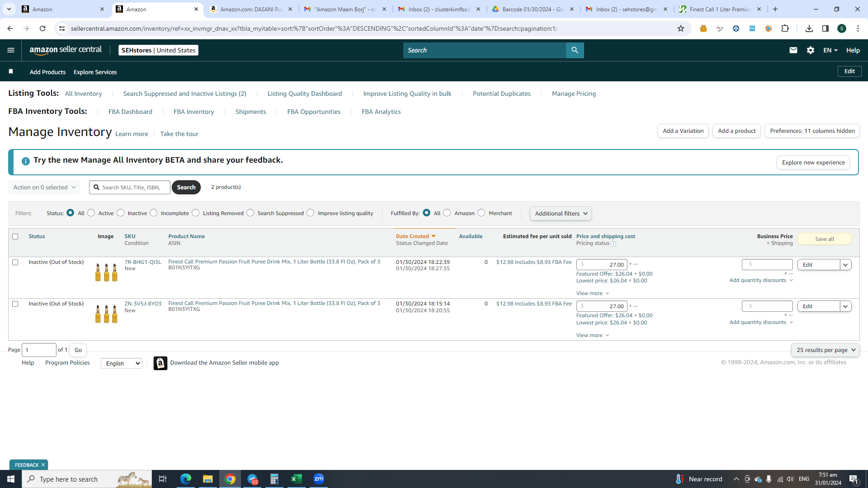Click Explore new experience button
This screenshot has width=868, height=488.
[x=813, y=163]
